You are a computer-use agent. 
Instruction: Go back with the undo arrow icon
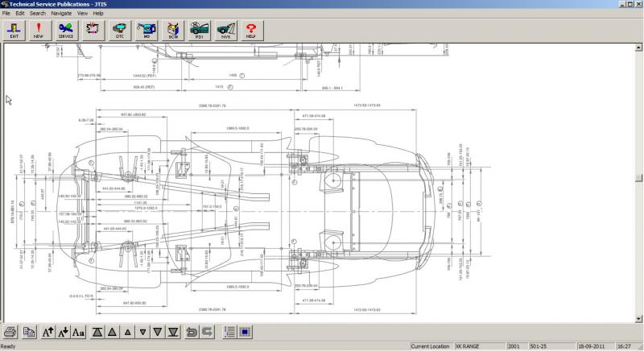192,332
